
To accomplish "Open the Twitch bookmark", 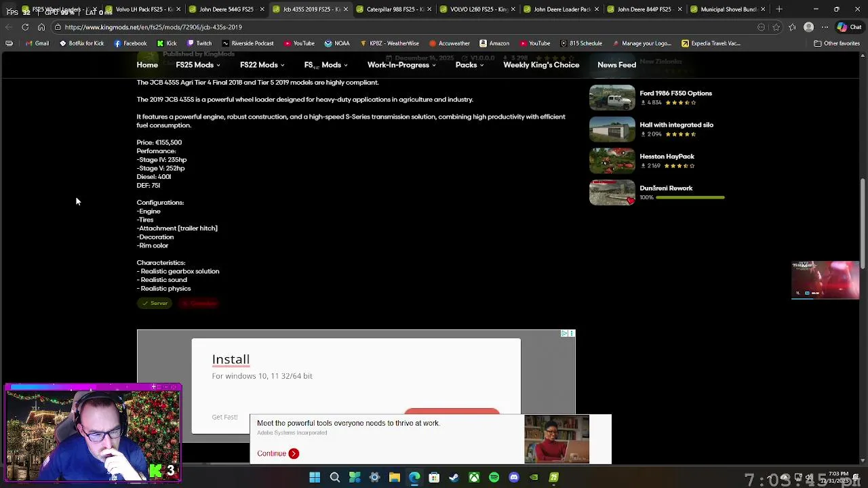I will (x=199, y=43).
